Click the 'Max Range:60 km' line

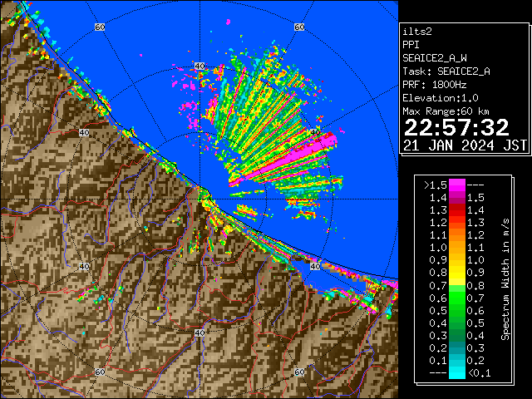[x=446, y=111]
